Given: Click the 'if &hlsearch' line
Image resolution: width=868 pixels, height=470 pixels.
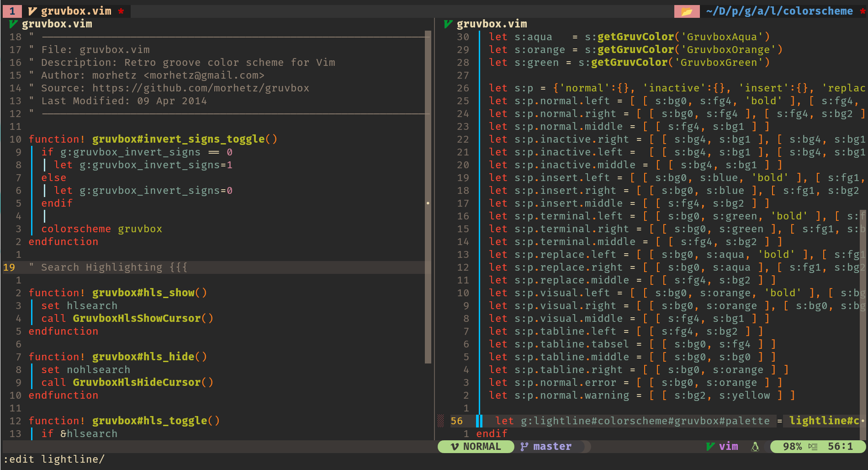Looking at the screenshot, I should (79, 433).
